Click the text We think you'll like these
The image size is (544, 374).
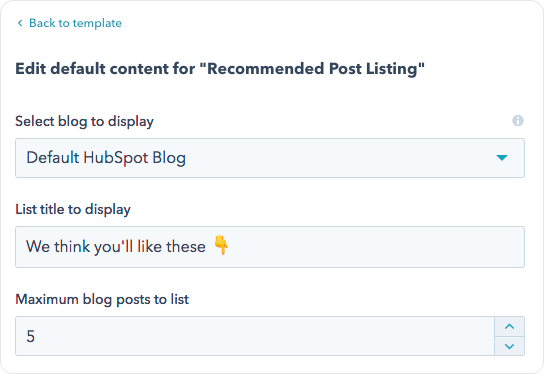(x=116, y=246)
